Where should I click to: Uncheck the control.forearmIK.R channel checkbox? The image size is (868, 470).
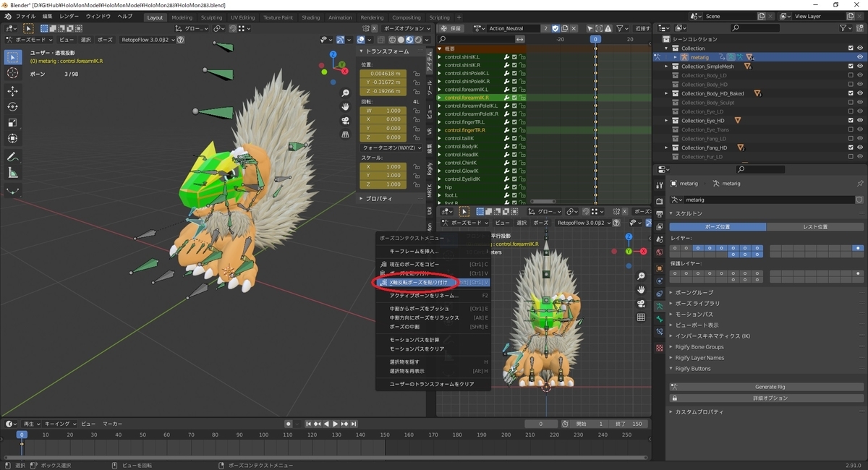(x=514, y=98)
